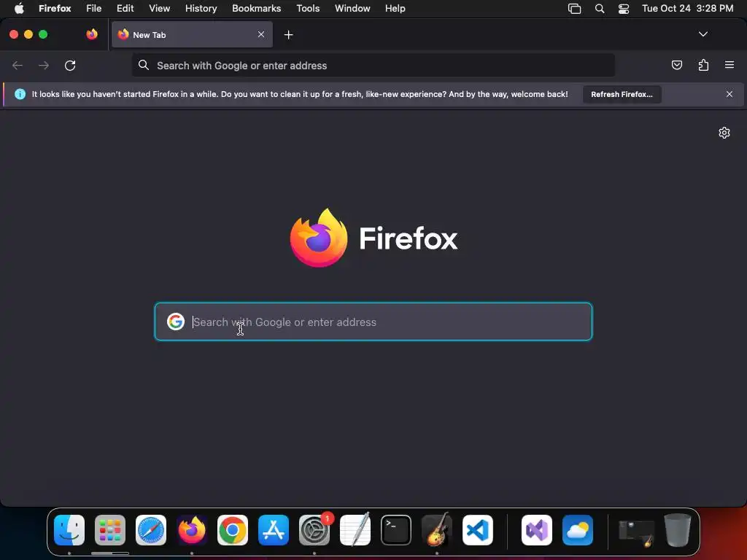The image size is (747, 560).
Task: Select the New Tab tab
Action: pyautogui.click(x=192, y=34)
